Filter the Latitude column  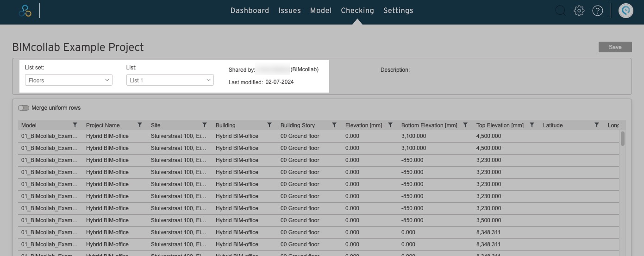click(597, 125)
